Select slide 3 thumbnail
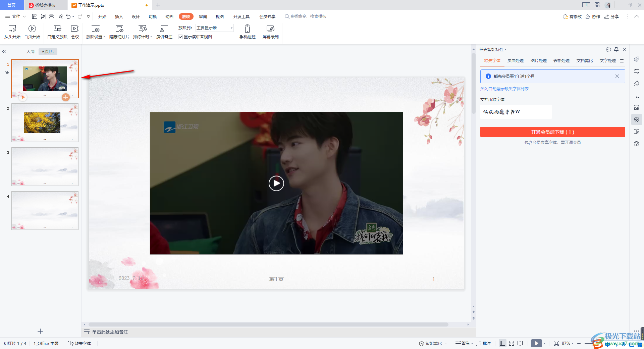Viewport: 644px width, 349px height. 45,166
